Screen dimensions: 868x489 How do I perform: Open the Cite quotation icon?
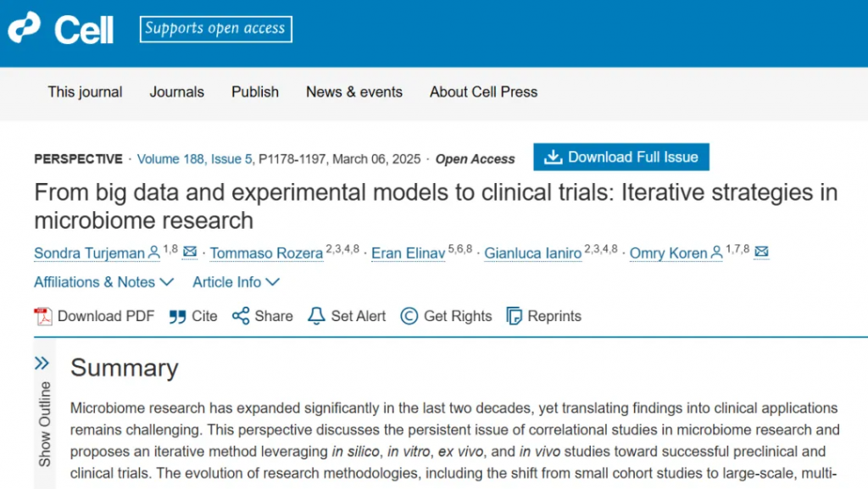point(177,316)
